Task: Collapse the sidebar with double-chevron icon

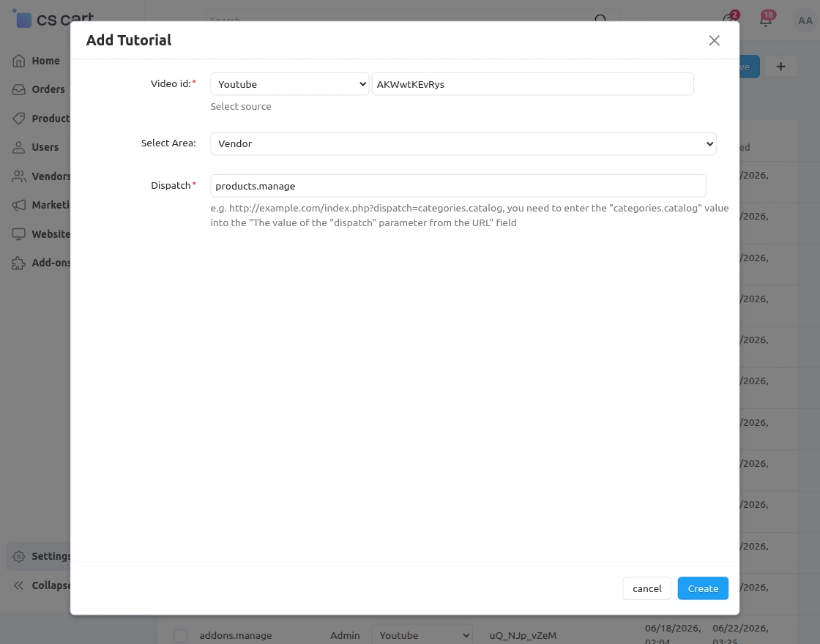Action: (19, 585)
